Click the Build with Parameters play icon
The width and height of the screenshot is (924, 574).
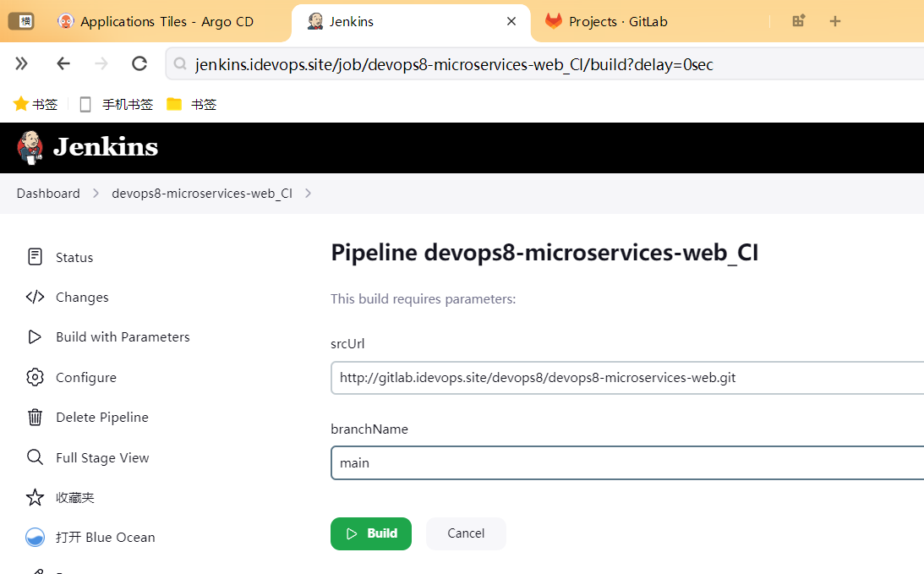pyautogui.click(x=35, y=336)
